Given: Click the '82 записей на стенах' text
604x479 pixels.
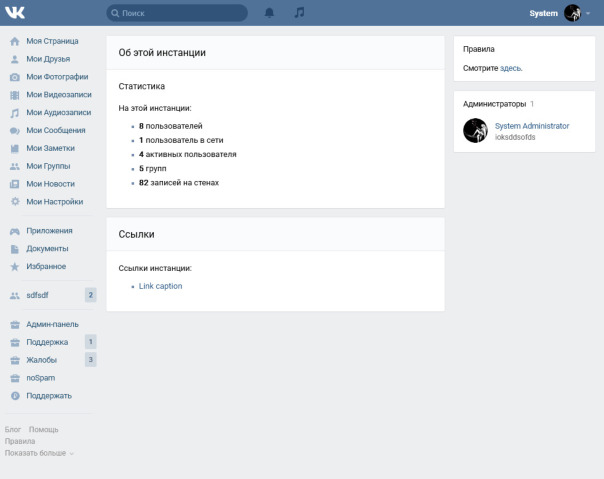Looking at the screenshot, I should pyautogui.click(x=179, y=183).
